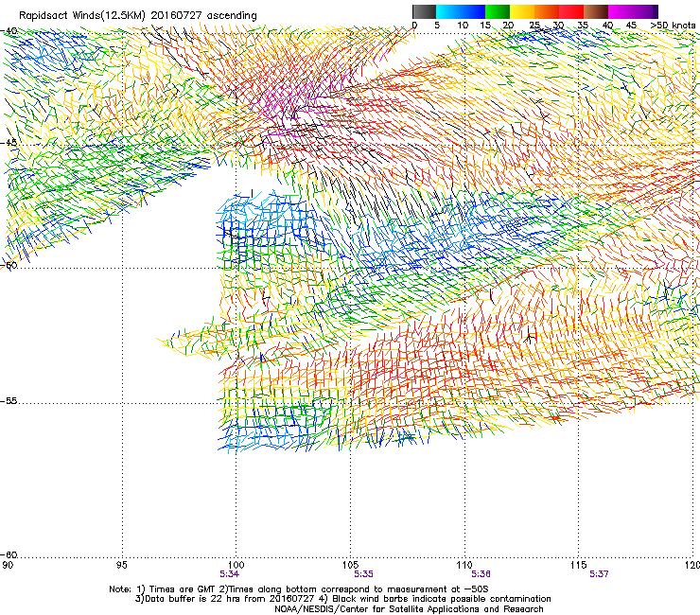This screenshot has height=615, width=700.
Task: Pick the brown 35-40 knots legend segment
Action: click(x=596, y=11)
